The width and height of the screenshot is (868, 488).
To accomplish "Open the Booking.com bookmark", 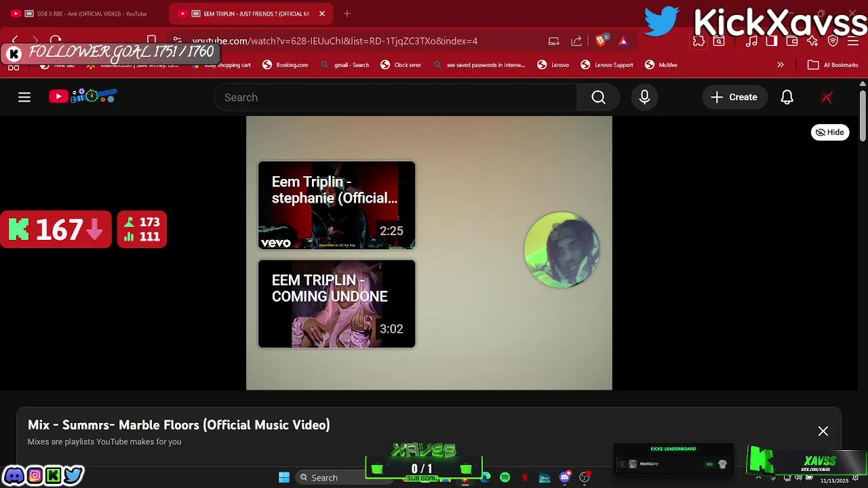I will click(285, 65).
